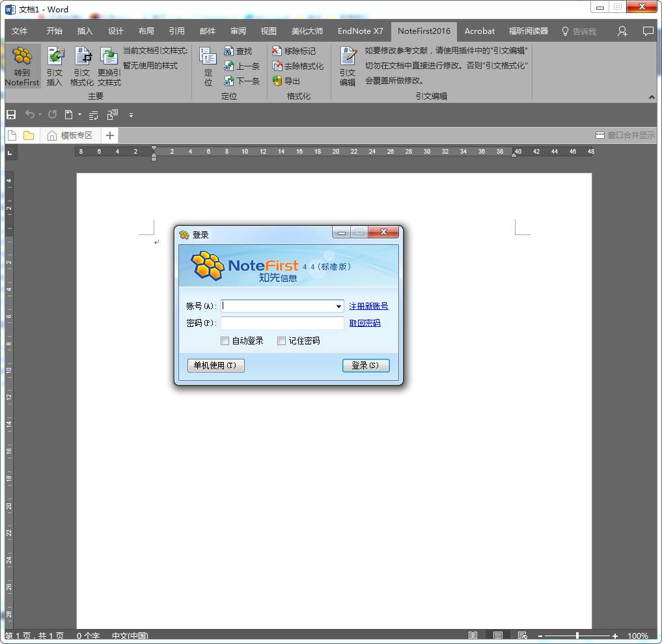Click the linked pages icon in quick access toolbar
662x644 pixels.
(113, 115)
